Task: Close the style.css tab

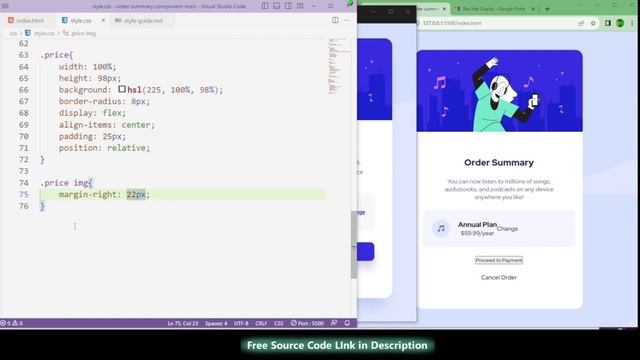Action: (x=103, y=20)
